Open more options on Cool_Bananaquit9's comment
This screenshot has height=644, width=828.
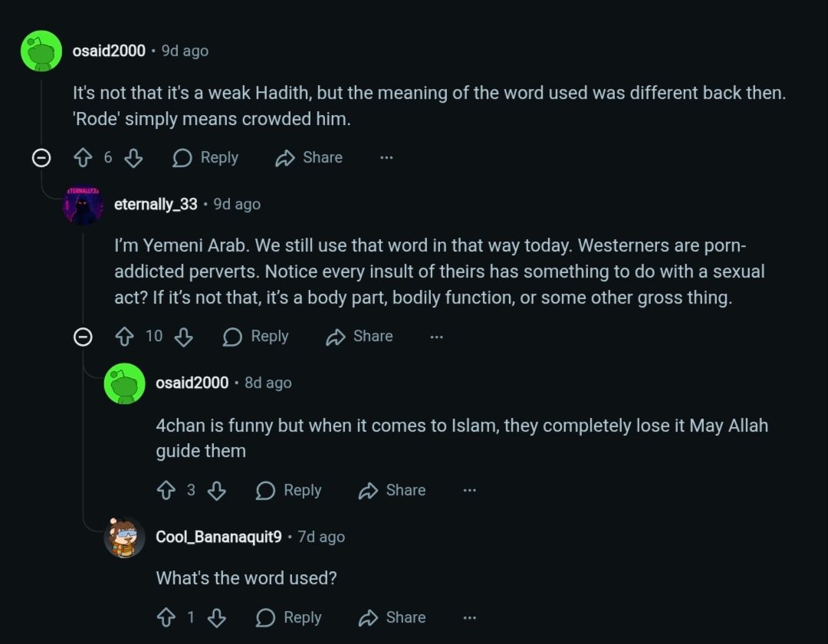(x=470, y=618)
